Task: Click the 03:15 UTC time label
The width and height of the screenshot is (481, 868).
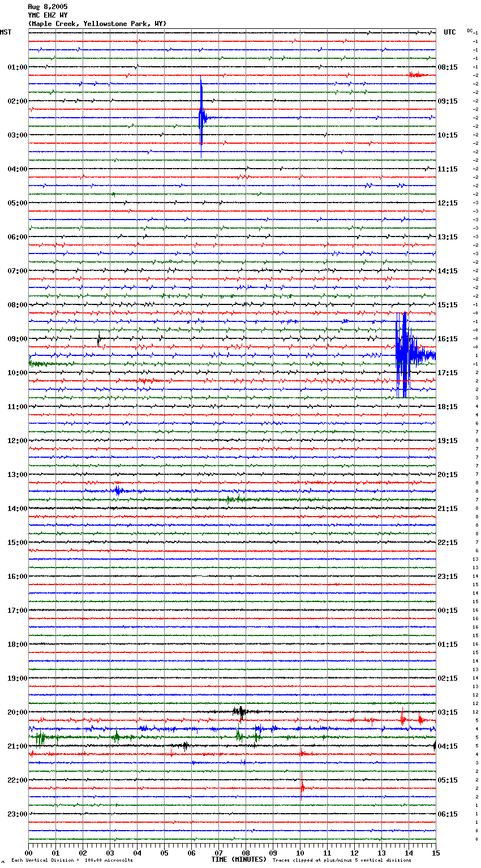Action: [448, 712]
